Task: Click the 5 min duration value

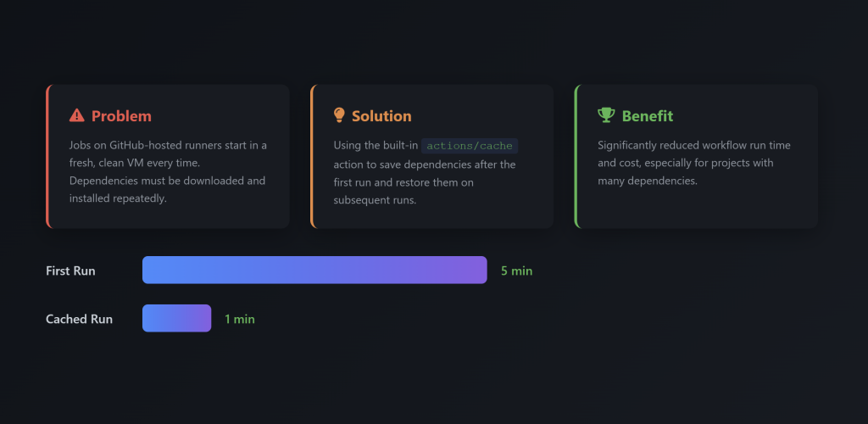Action: (516, 271)
